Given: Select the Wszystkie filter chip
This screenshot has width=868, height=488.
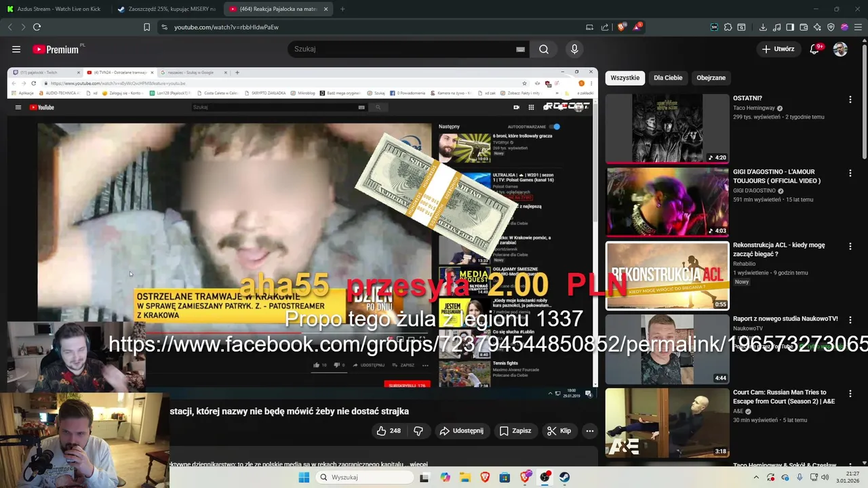Looking at the screenshot, I should (625, 78).
